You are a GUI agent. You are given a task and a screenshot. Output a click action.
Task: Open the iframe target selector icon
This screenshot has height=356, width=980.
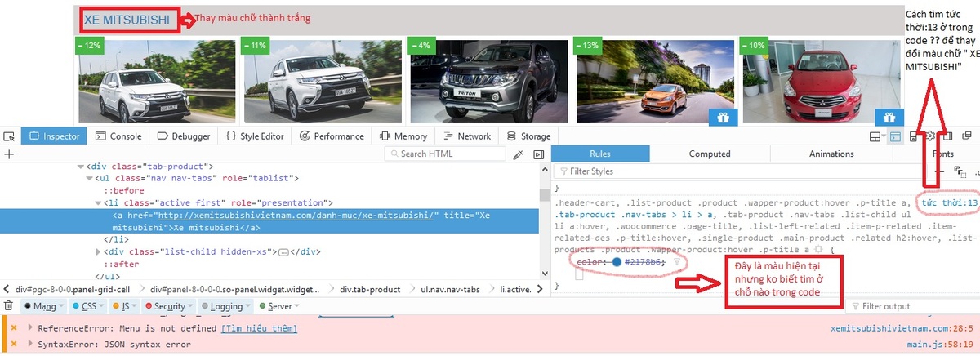[x=876, y=136]
